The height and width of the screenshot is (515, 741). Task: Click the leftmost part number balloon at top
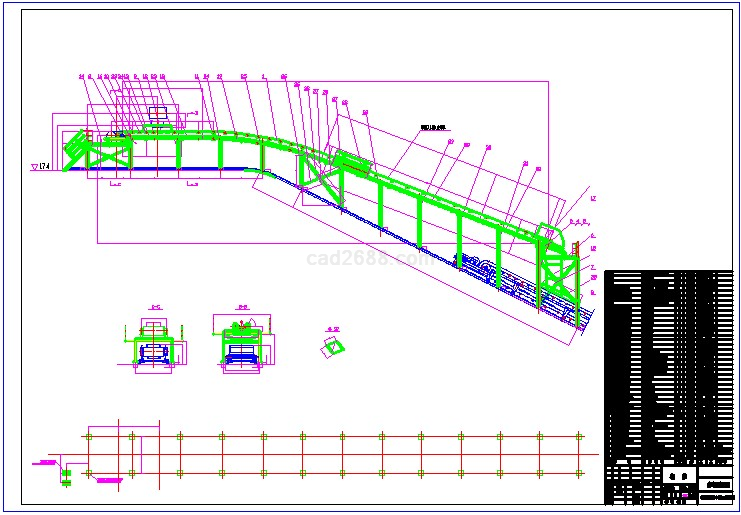click(x=81, y=75)
